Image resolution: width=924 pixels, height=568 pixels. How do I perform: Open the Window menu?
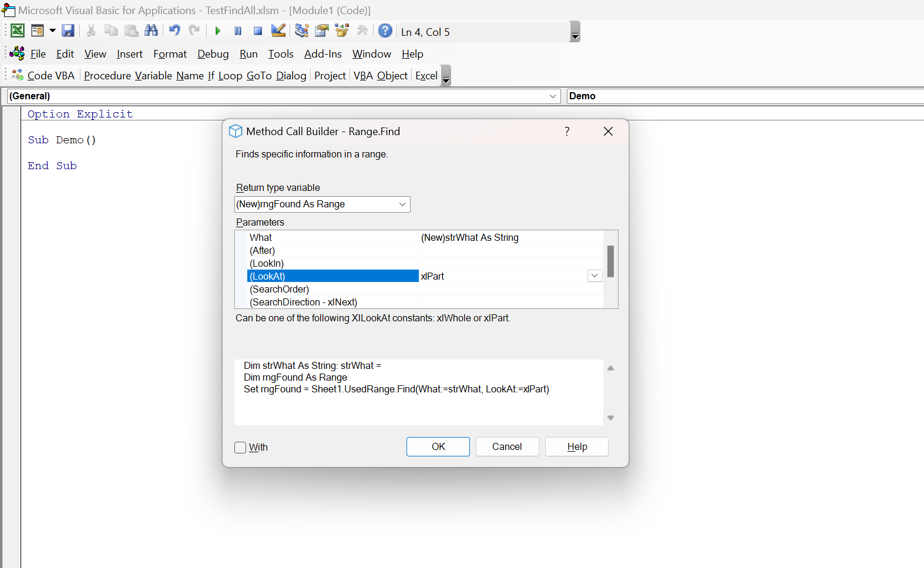(372, 54)
